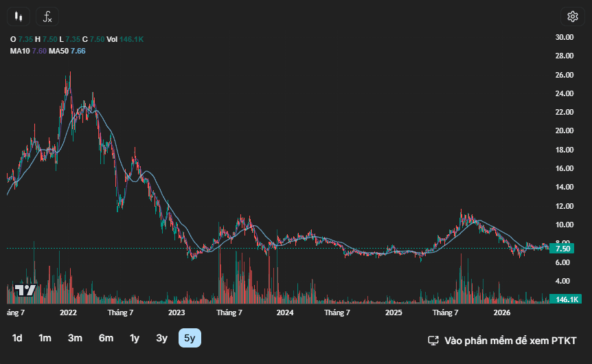This screenshot has height=364, width=592.
Task: Click the 2025 time axis label
Action: [394, 312]
